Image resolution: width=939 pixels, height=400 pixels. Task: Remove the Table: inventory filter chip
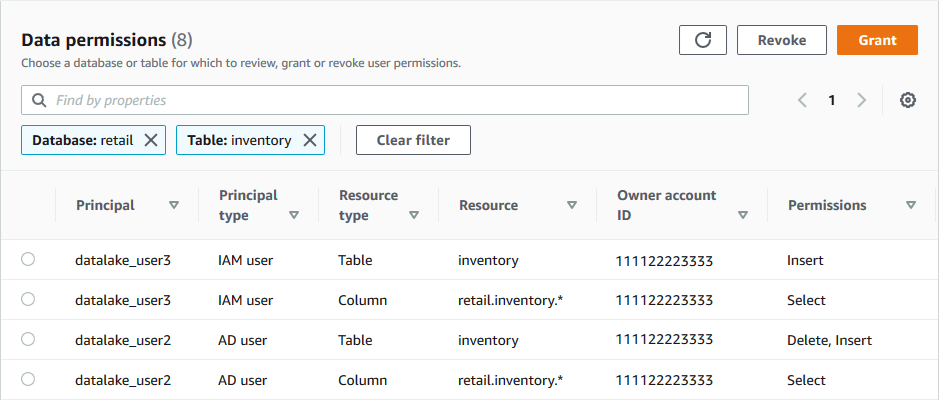point(309,140)
